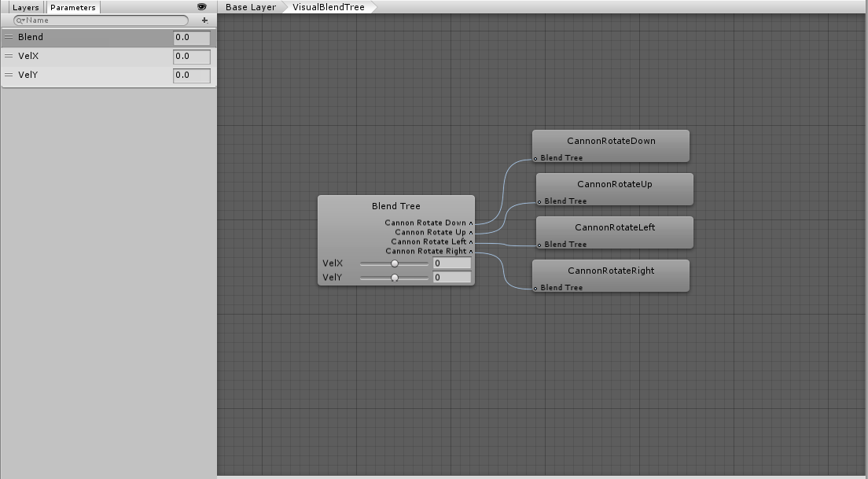Click the input pin on CannonRotateRight node
The image size is (868, 479).
(x=535, y=287)
